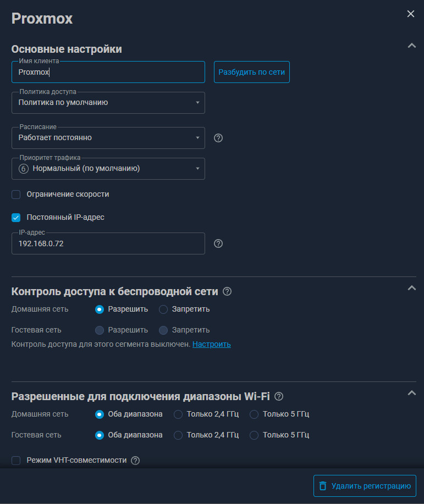Open the schedule dropdown
This screenshot has height=504, width=424.
(x=108, y=138)
